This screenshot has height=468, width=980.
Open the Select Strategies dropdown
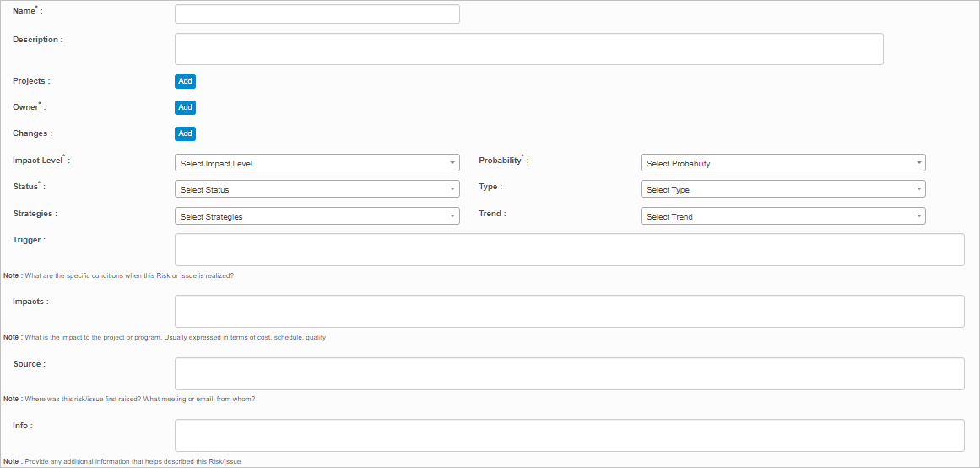(317, 216)
